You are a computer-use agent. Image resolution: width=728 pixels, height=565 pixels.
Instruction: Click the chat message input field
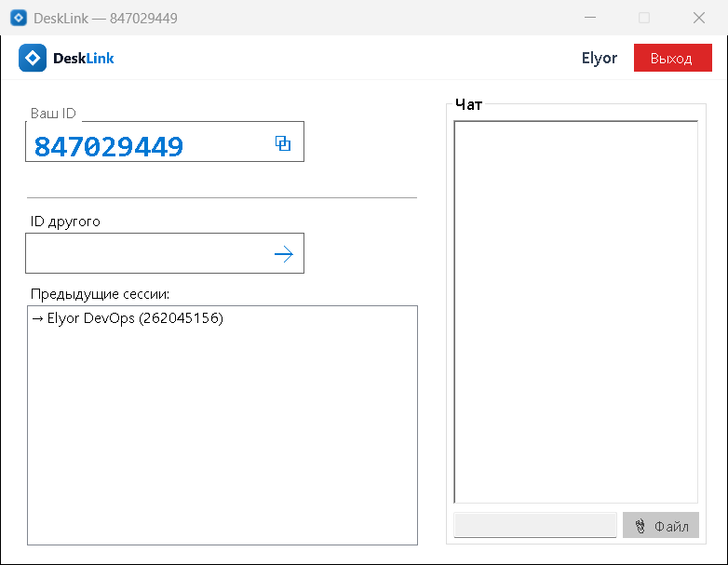tap(535, 525)
